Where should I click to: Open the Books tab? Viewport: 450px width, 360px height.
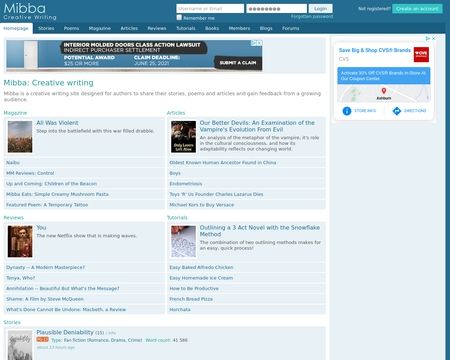212,28
